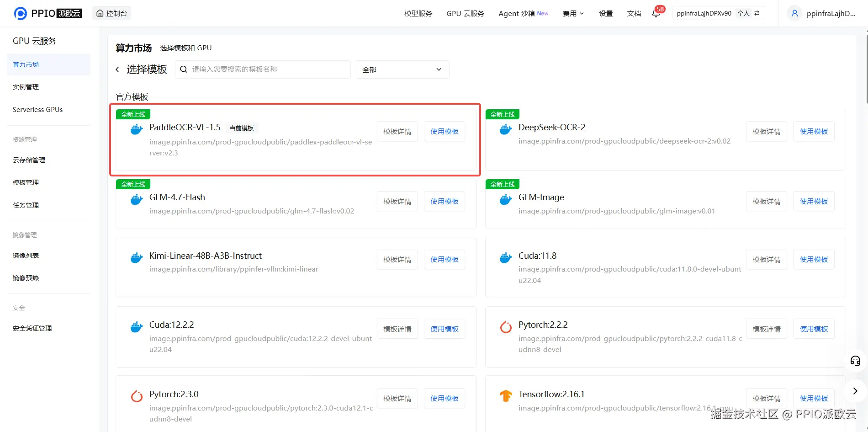View PaddleOCR-VL-1.5 template details
868x432 pixels.
coord(397,132)
